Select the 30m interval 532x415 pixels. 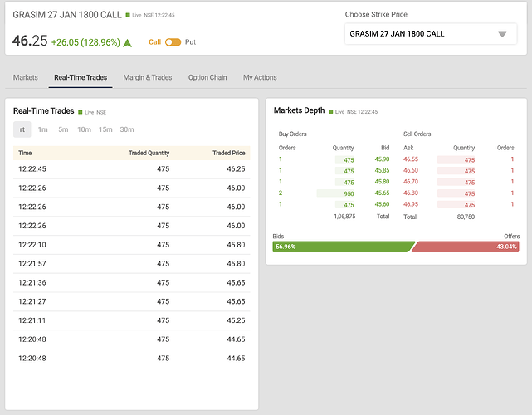click(x=127, y=129)
